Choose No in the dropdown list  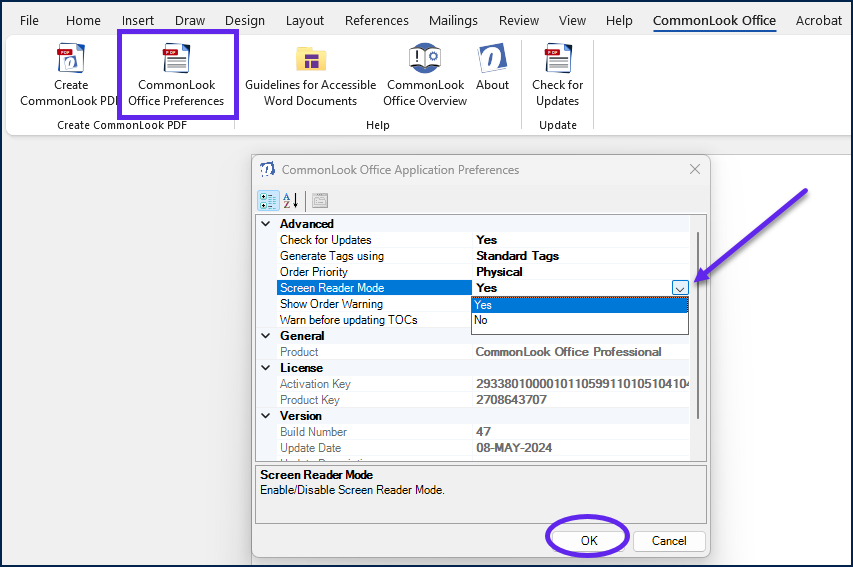point(580,320)
